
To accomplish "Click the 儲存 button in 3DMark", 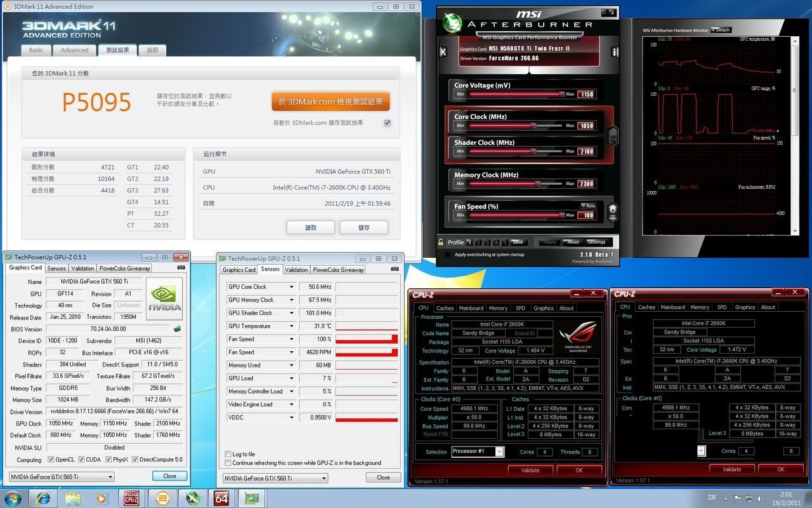I will [363, 227].
